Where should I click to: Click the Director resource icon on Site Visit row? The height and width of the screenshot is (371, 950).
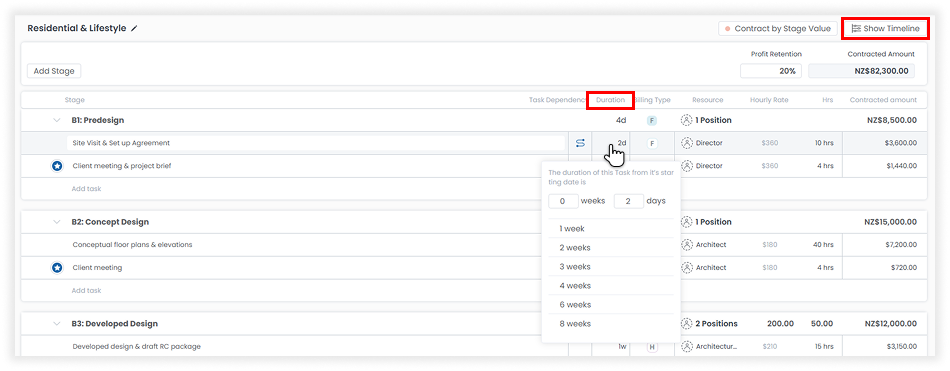coord(686,143)
